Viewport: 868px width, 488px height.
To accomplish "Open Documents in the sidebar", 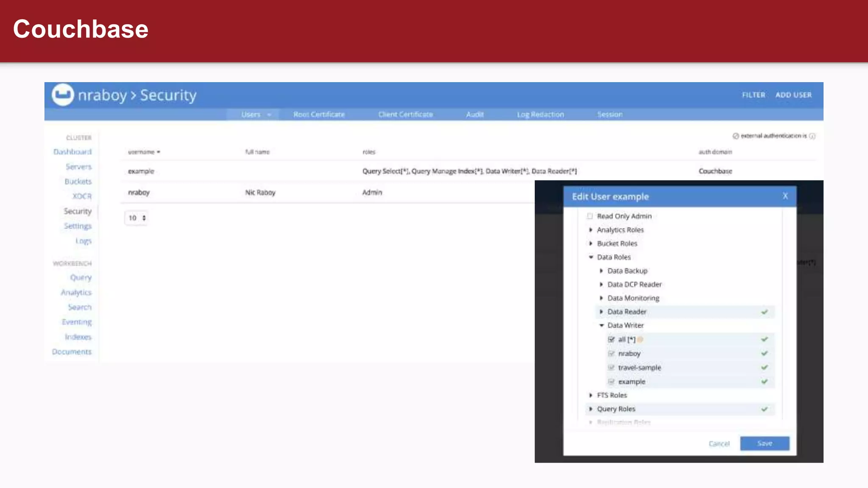I will (x=72, y=352).
